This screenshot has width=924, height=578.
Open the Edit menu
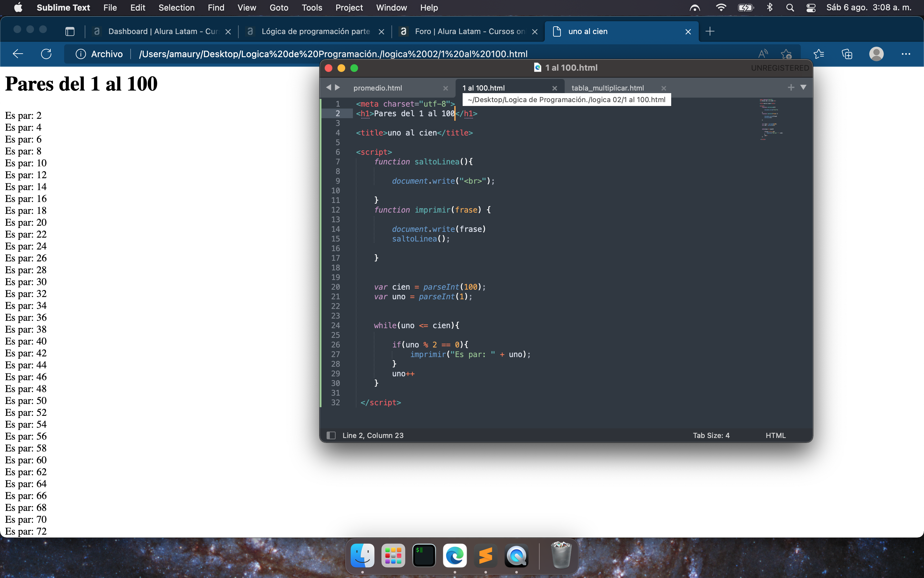click(x=137, y=8)
